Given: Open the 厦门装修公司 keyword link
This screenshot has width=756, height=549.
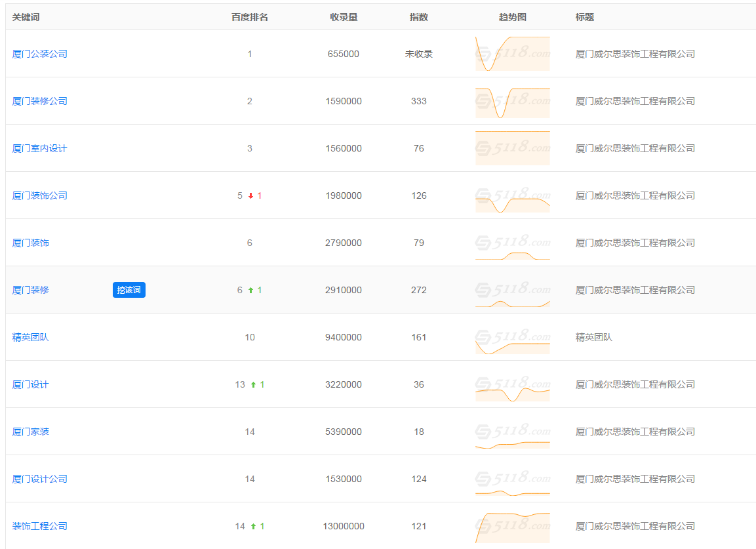Looking at the screenshot, I should coord(39,101).
